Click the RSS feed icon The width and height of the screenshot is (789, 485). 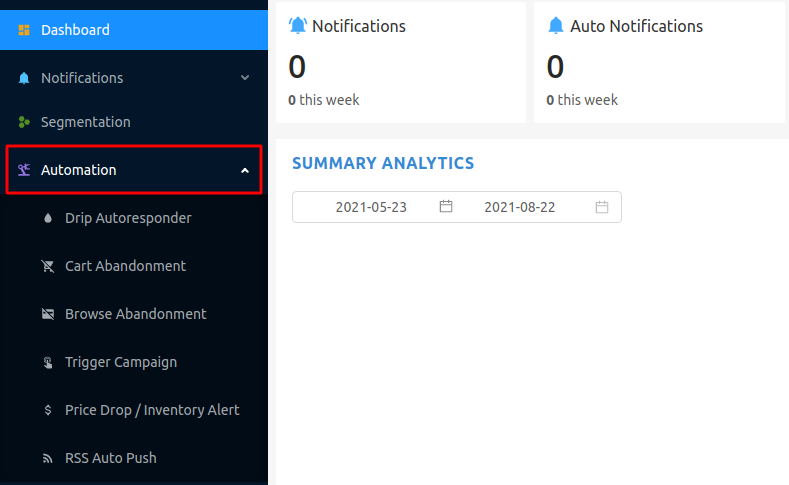[48, 458]
